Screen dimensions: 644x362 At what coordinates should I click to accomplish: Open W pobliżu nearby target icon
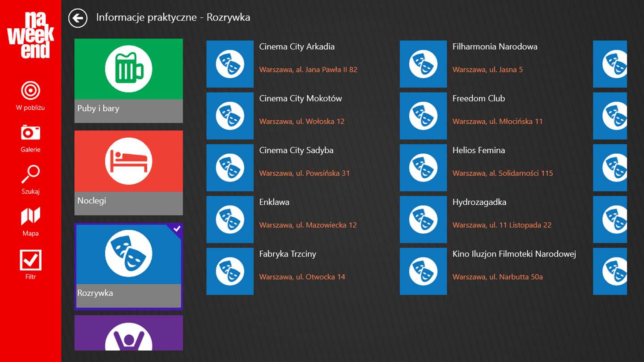(30, 91)
